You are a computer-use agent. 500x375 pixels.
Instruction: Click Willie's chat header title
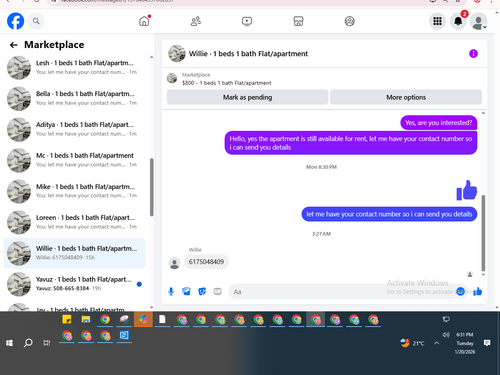click(248, 54)
